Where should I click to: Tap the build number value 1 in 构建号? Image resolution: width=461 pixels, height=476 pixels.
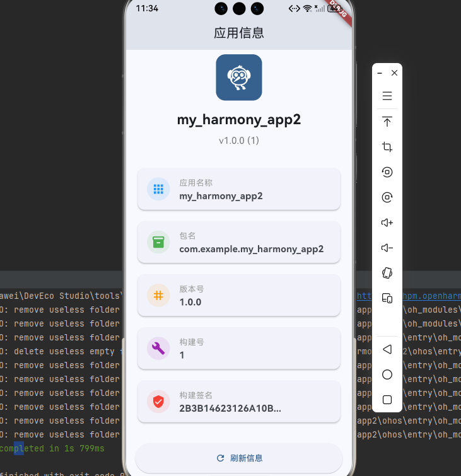(182, 355)
